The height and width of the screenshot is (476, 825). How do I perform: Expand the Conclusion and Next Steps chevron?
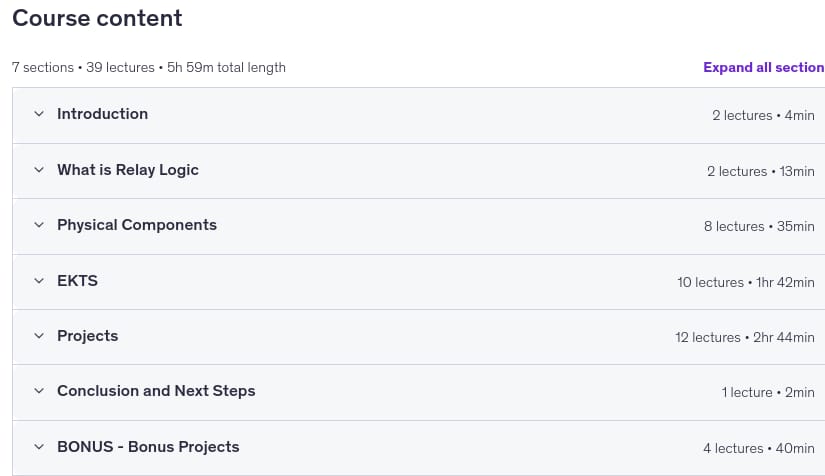tap(39, 391)
